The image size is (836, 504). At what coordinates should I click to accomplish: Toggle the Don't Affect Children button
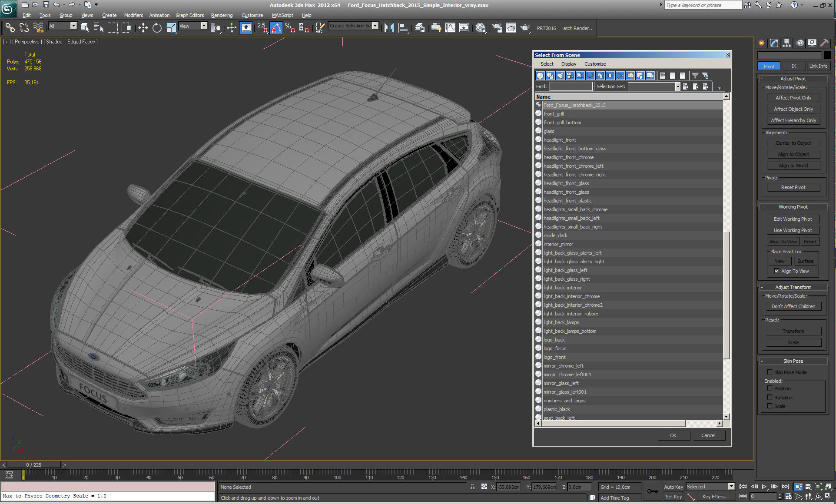pos(793,306)
